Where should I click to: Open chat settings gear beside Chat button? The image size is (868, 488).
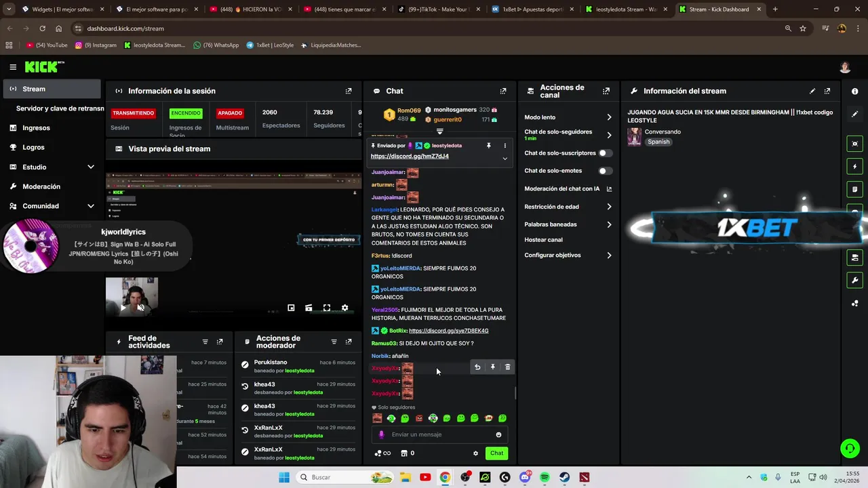tap(475, 453)
